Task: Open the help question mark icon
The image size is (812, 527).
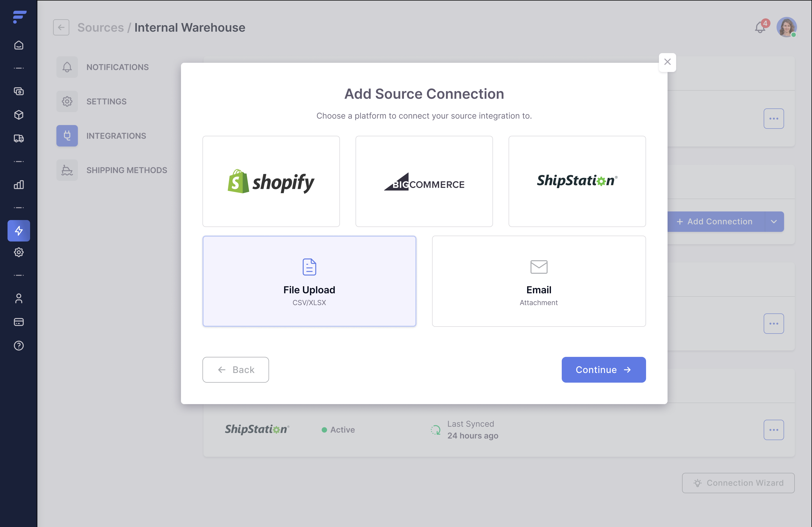Action: pos(19,346)
